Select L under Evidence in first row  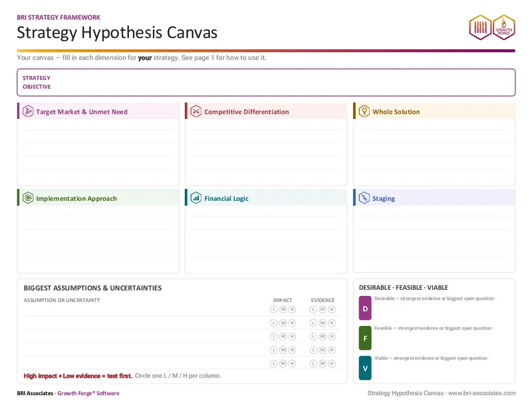click(x=313, y=309)
